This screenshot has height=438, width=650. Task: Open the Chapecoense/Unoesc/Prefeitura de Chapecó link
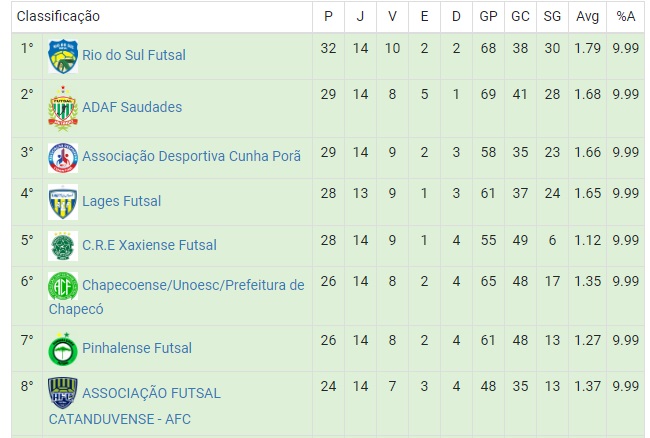click(x=177, y=297)
